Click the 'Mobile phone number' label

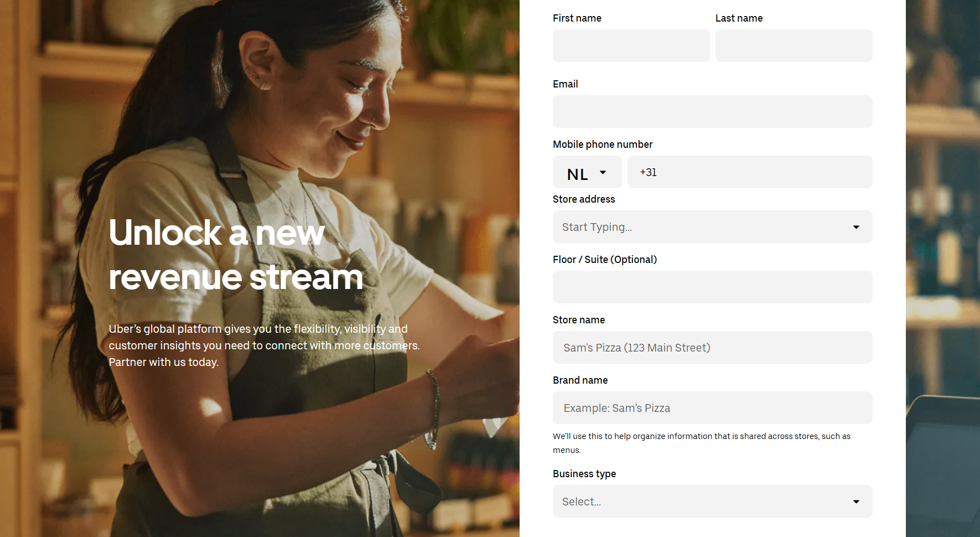point(603,144)
